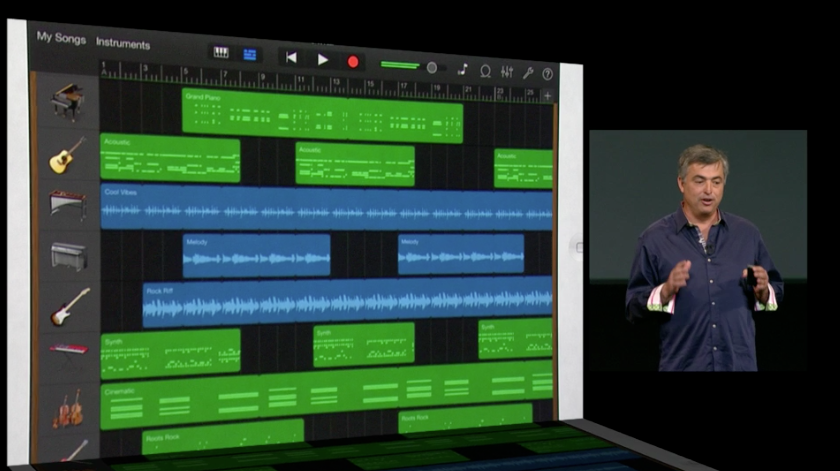Select the upright keyboard track icon

point(69,256)
